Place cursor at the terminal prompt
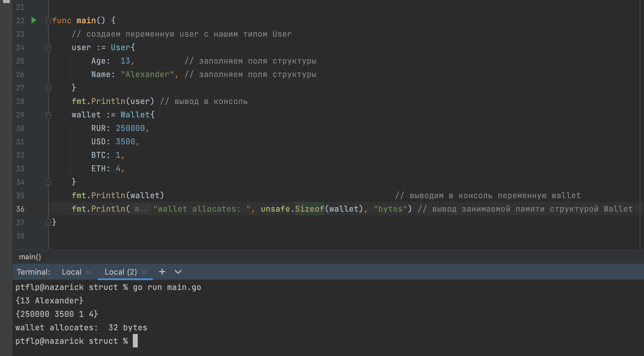Screen dimensions: 644x356 [135, 341]
